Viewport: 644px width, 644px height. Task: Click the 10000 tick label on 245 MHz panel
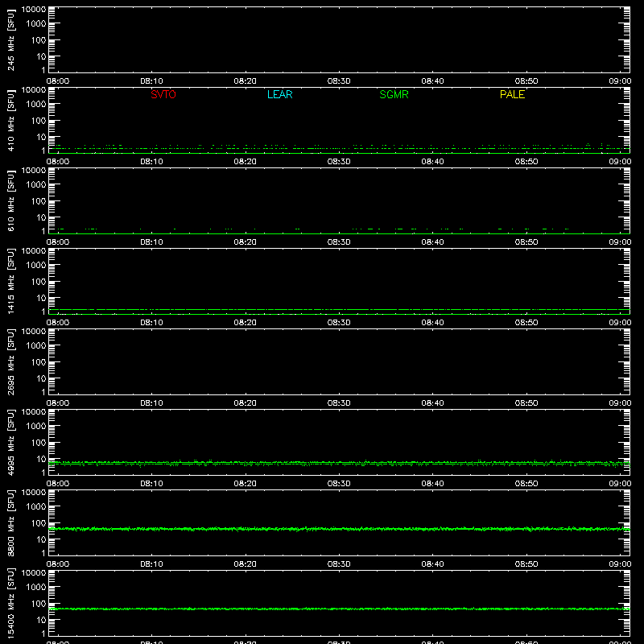click(34, 10)
